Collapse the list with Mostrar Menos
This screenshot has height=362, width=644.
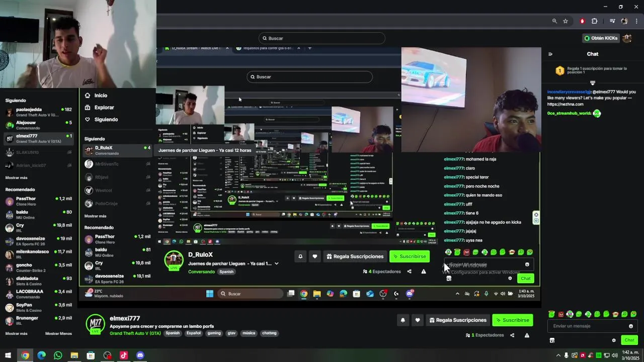[x=58, y=333]
